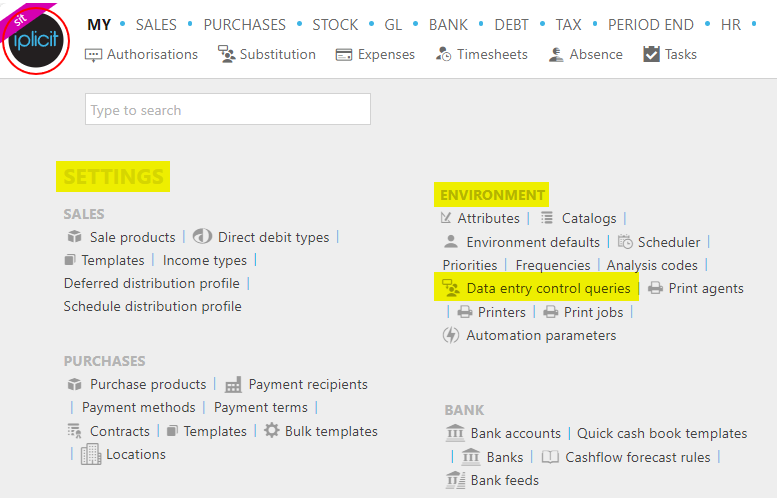The height and width of the screenshot is (498, 779).
Task: Open the SALES menu
Action: pyautogui.click(x=156, y=24)
